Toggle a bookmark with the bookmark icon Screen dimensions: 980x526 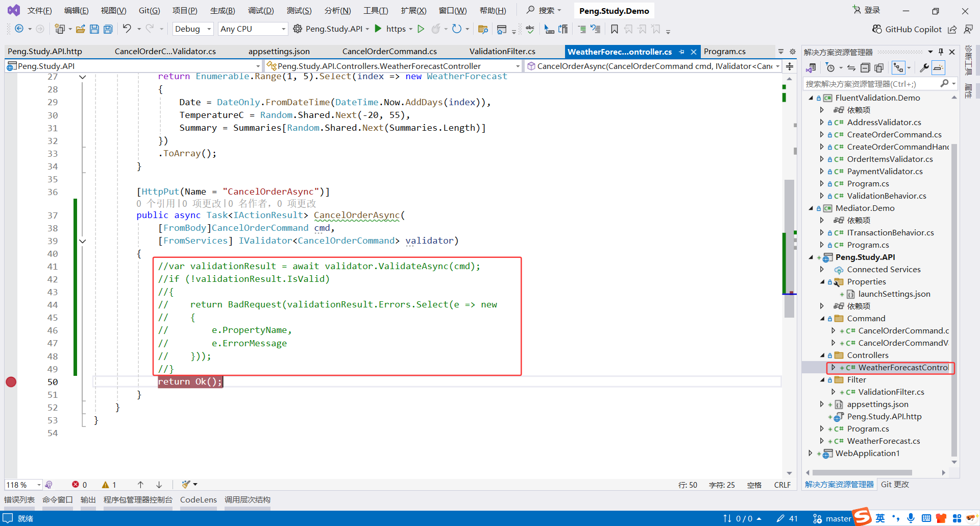615,29
